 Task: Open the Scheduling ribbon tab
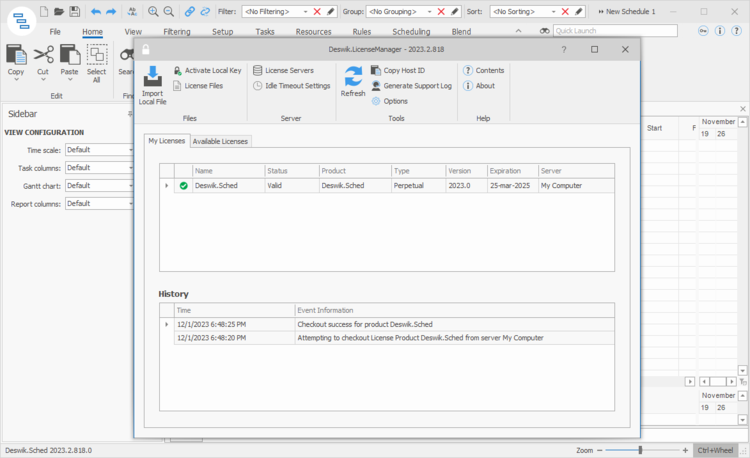[411, 32]
